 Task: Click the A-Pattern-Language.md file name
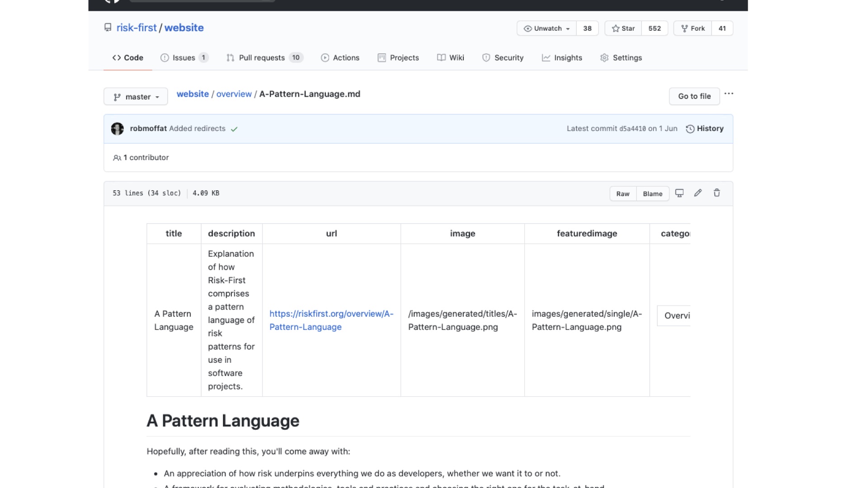[310, 94]
